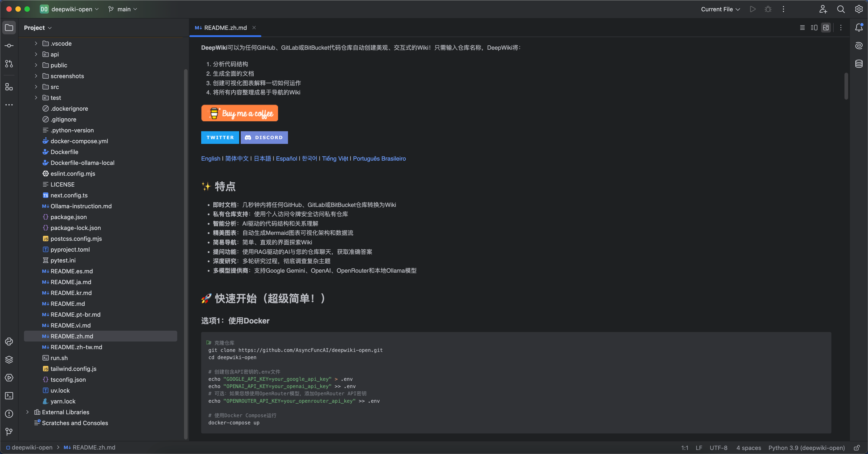The image size is (868, 454).
Task: Click deepwiki-open breadcrumb in status bar
Action: point(30,447)
